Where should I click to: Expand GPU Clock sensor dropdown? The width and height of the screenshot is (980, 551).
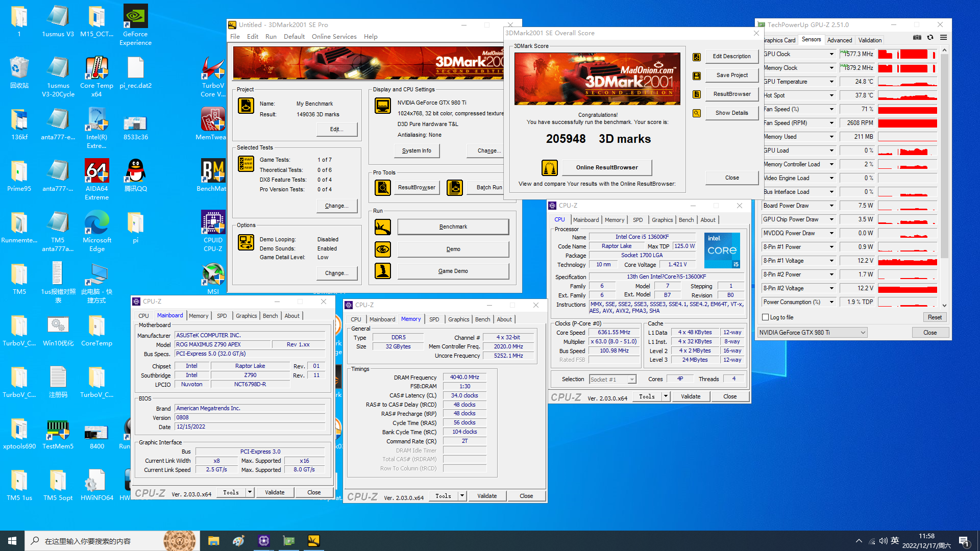[x=831, y=54]
